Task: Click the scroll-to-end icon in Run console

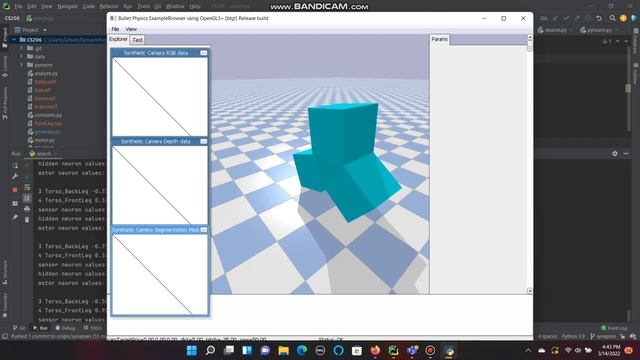Action: tap(27, 198)
